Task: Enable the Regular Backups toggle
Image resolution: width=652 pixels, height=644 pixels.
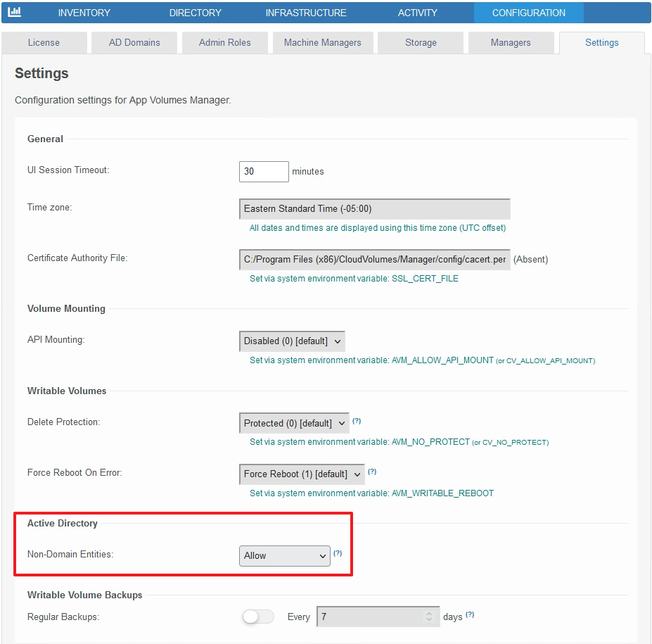Action: pyautogui.click(x=257, y=616)
